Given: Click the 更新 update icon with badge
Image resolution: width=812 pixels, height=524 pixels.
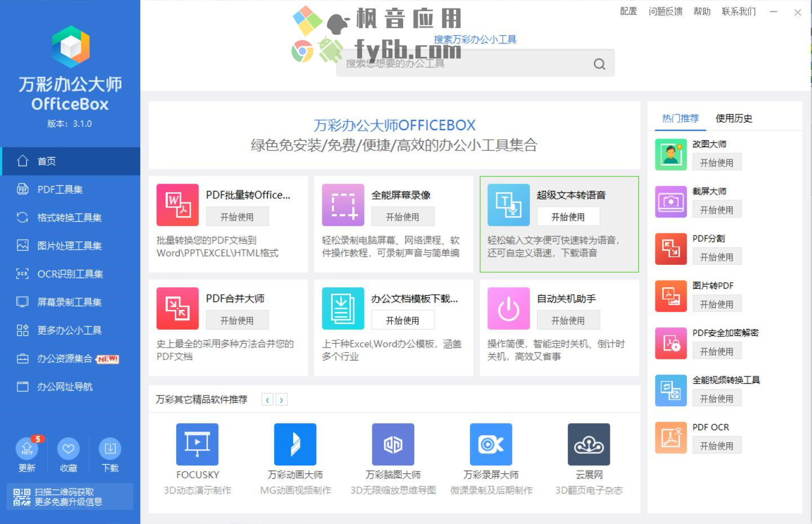Looking at the screenshot, I should click(x=27, y=449).
